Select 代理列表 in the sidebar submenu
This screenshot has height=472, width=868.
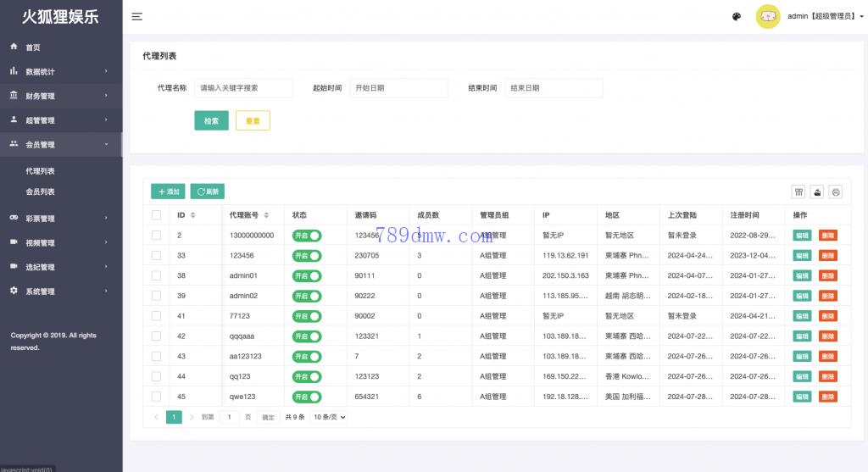pyautogui.click(x=41, y=170)
